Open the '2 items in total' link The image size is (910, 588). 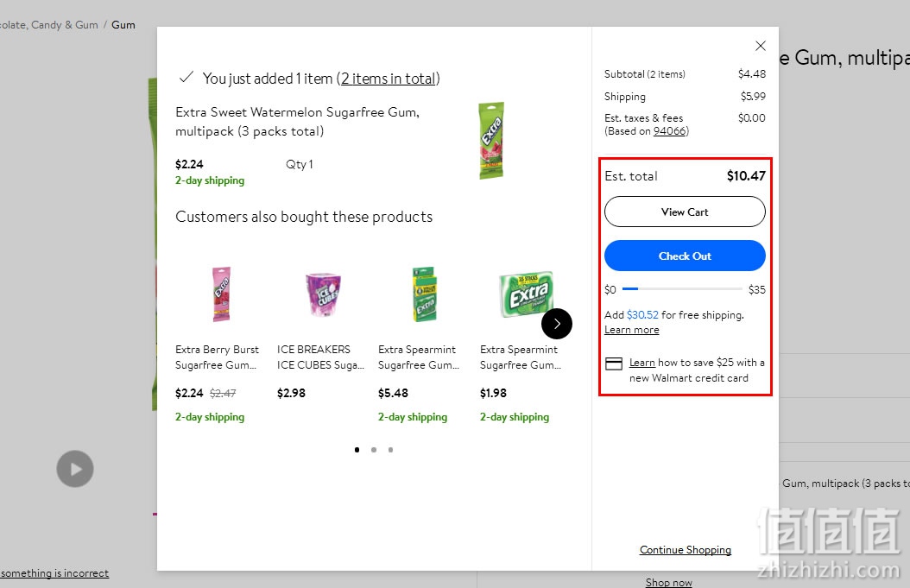(389, 79)
